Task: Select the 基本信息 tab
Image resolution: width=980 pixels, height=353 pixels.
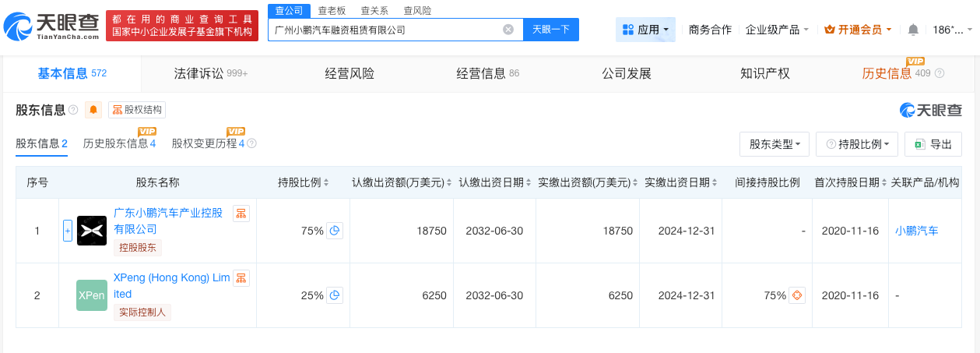Action: click(72, 73)
